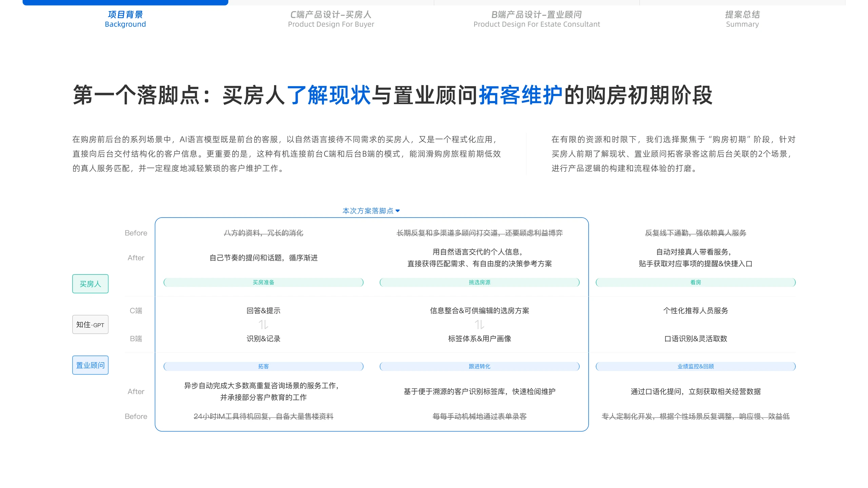Image resolution: width=868 pixels, height=488 pixels.
Task: Click the text 通过口语化提问，立刻获取相关经营数据
Action: click(695, 392)
